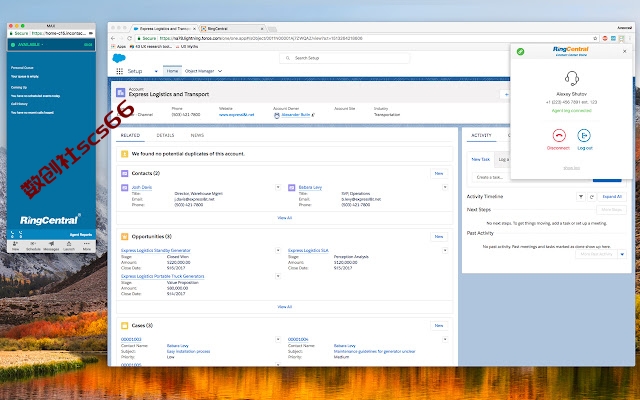
Task: Reload the Salesforce page
Action: (x=129, y=38)
